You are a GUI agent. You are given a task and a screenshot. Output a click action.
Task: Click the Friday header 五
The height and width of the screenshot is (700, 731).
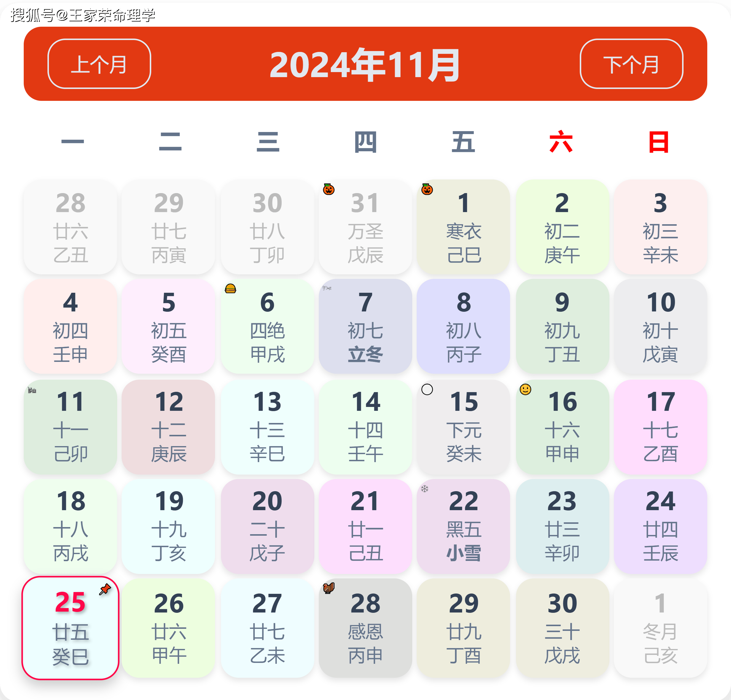(463, 142)
